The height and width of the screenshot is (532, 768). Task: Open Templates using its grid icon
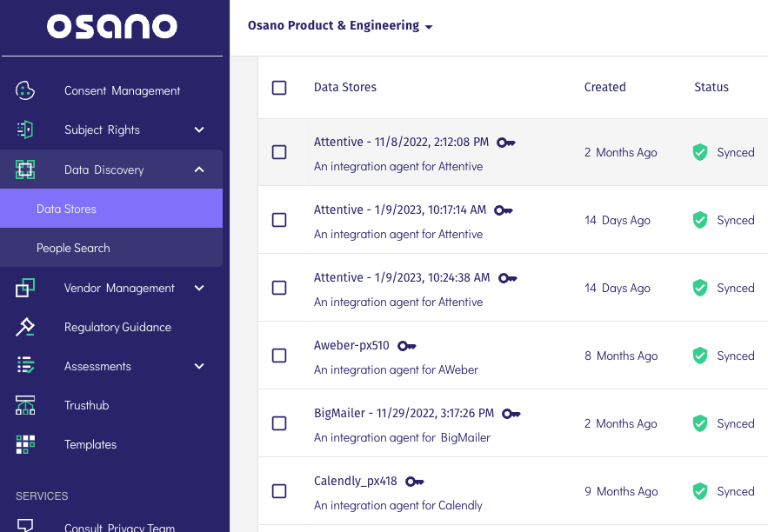[25, 444]
